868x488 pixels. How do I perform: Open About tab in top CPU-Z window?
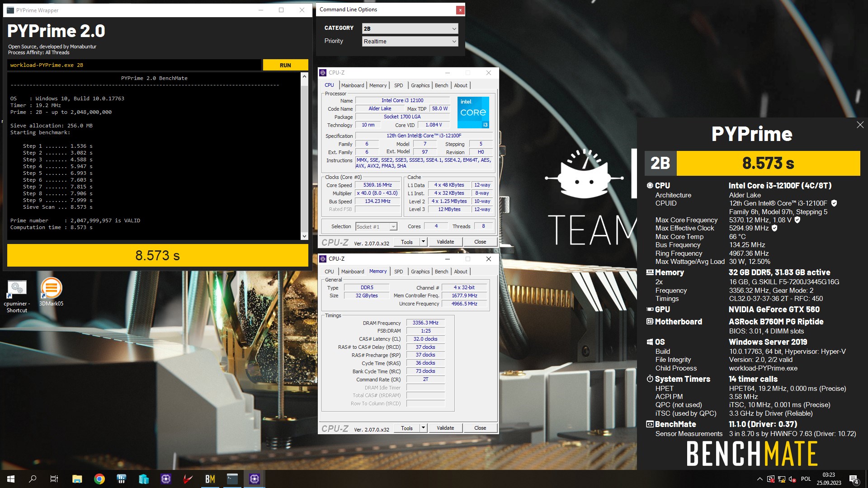461,85
